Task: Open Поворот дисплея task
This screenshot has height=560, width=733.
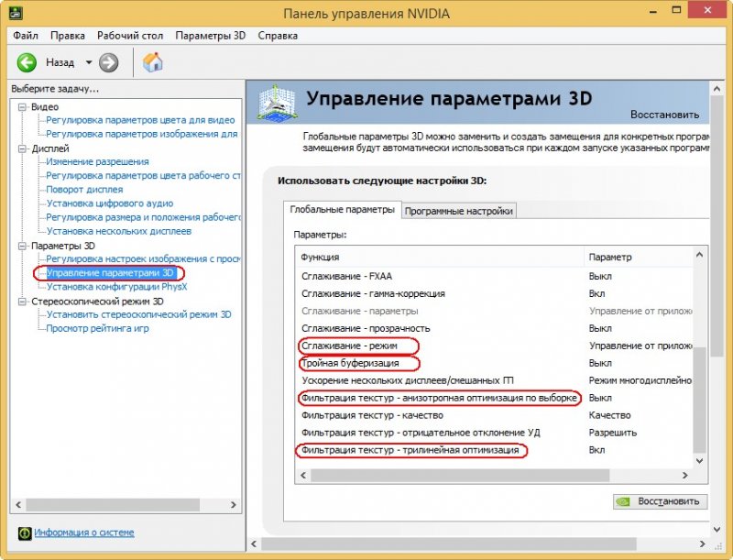Action: click(84, 190)
